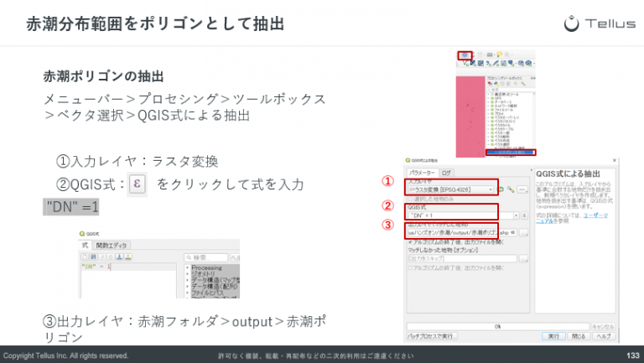Click the browse button beside output layer path

[x=523, y=232]
